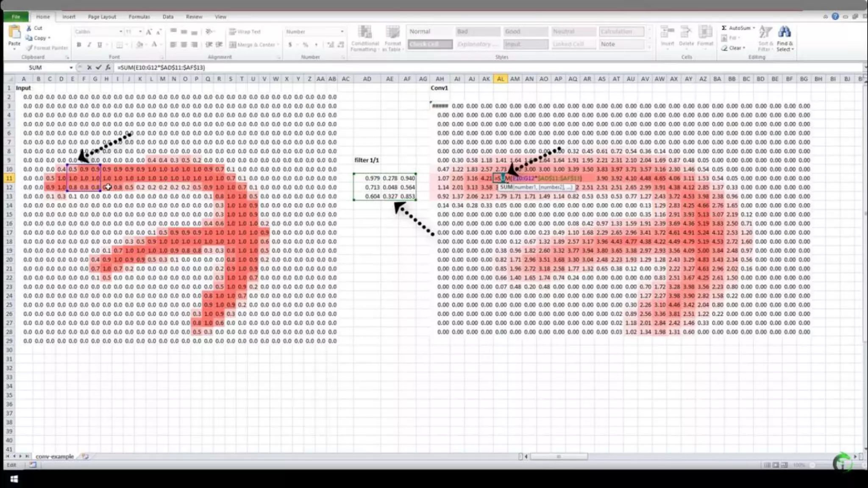Open Insert Function fx icon
This screenshot has height=488, width=868.
click(x=108, y=67)
